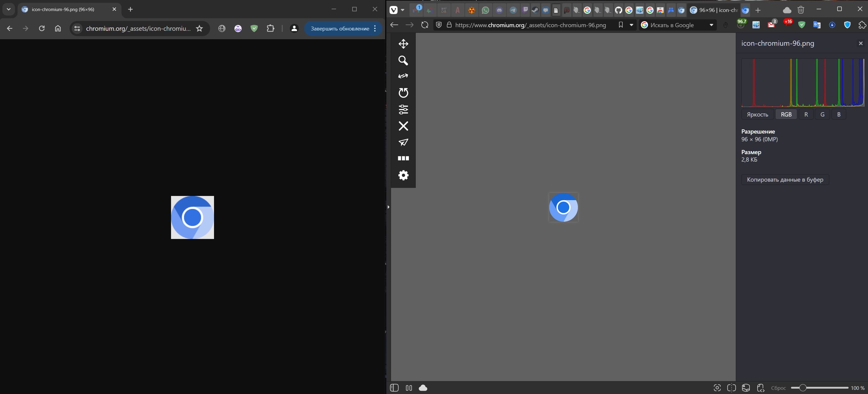
Task: Click the Завершить обновление button in Chrome
Action: [x=340, y=29]
